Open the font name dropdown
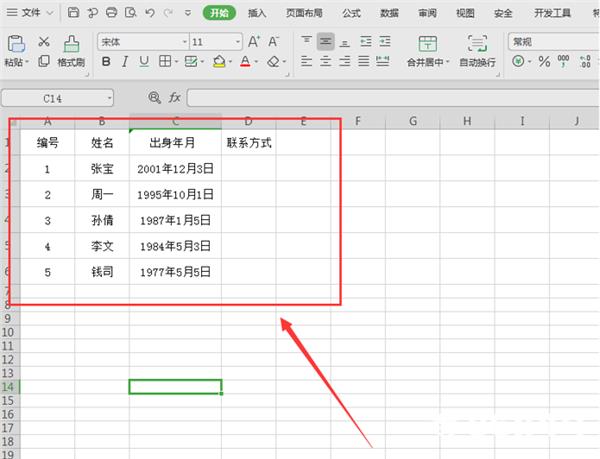 [184, 42]
